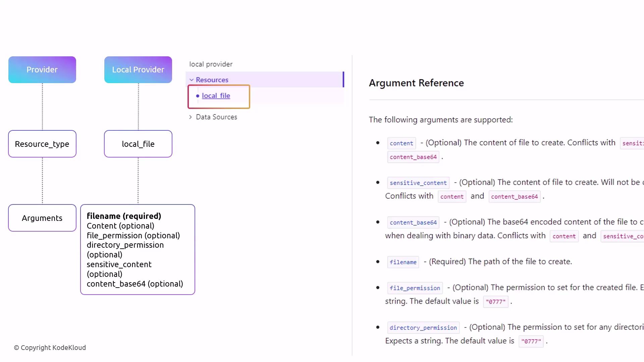Click the Local Provider gradient box
Viewport: 644px width, 362px height.
pos(138,70)
